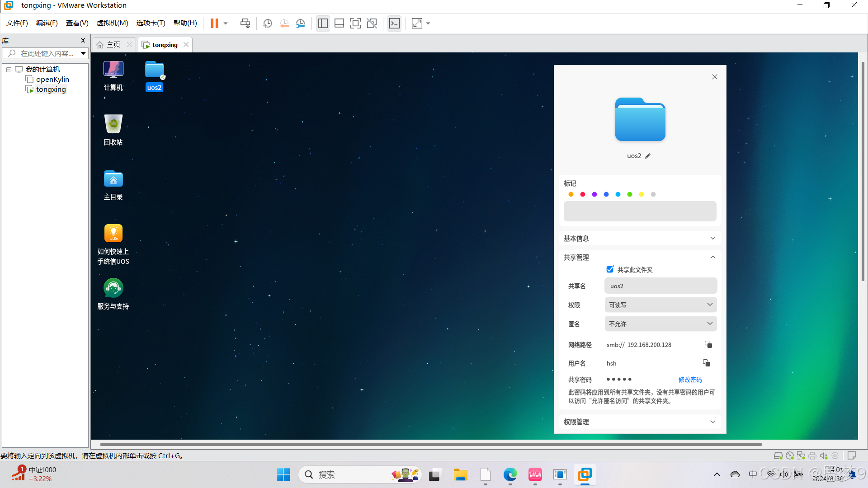Enter full screen mode

click(355, 23)
